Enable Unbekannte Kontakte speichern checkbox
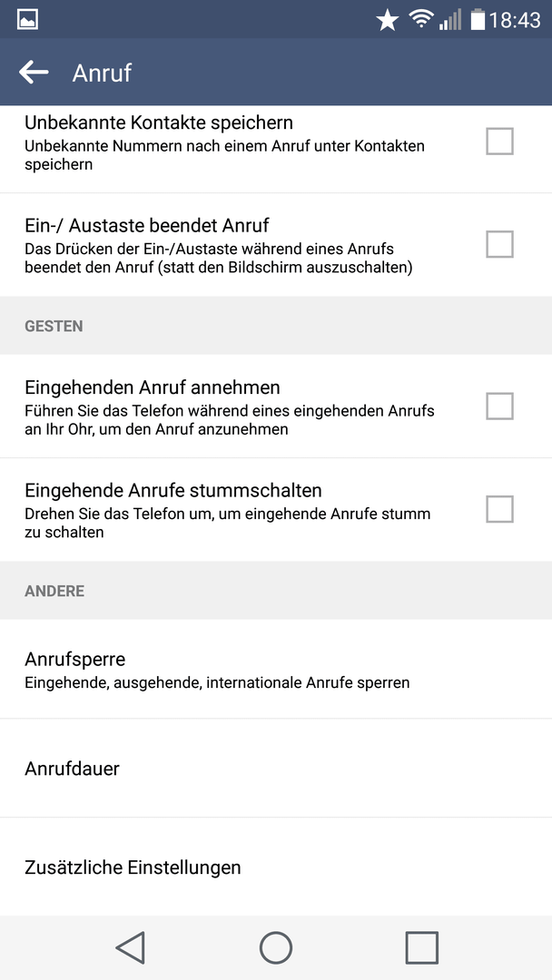The height and width of the screenshot is (980, 552). pyautogui.click(x=499, y=142)
